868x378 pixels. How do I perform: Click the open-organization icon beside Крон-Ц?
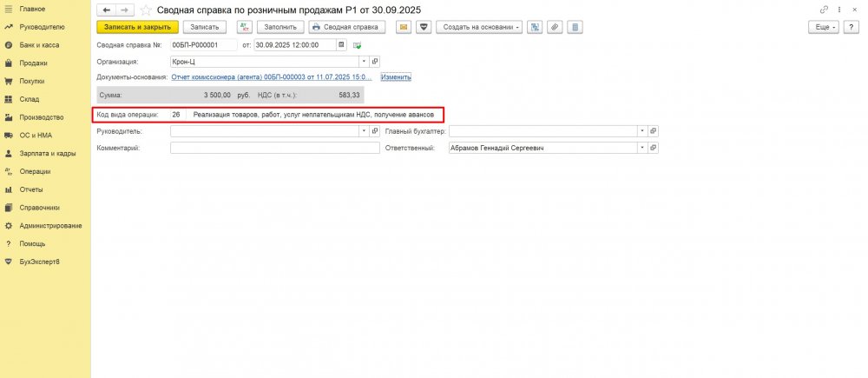click(375, 62)
